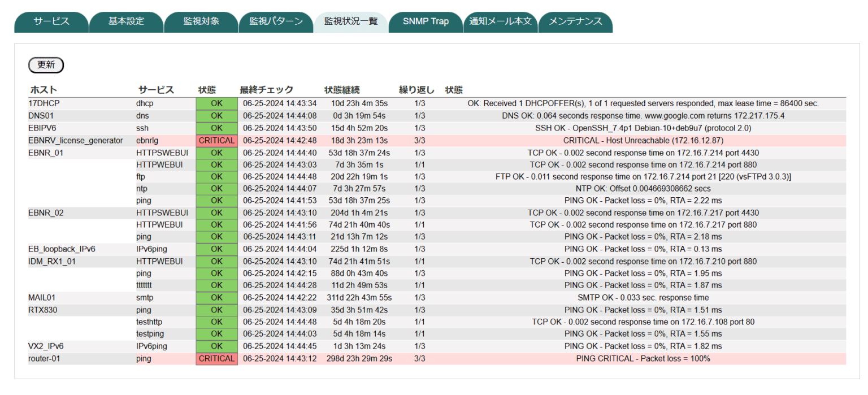The height and width of the screenshot is (395, 868).
Task: Click the 最終チェック column header
Action: pos(266,90)
